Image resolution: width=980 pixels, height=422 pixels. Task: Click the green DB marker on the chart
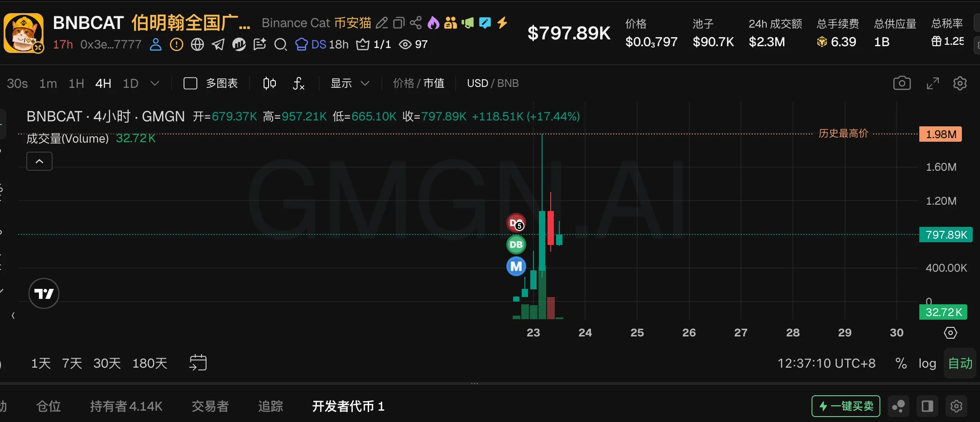[516, 245]
